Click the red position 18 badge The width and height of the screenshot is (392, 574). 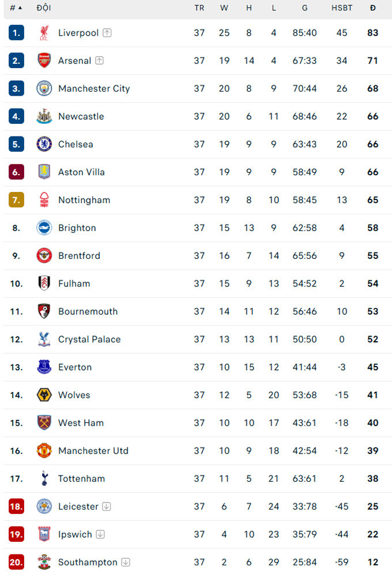[16, 507]
